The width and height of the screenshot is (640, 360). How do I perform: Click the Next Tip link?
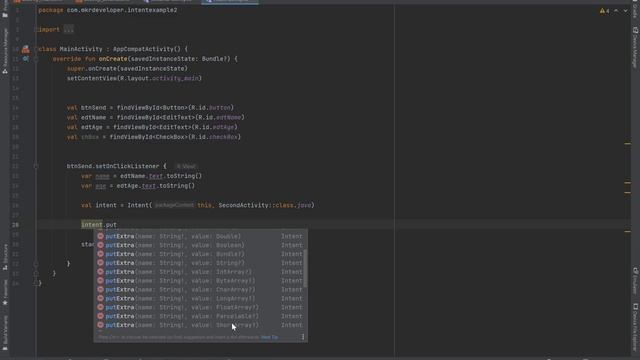269,337
